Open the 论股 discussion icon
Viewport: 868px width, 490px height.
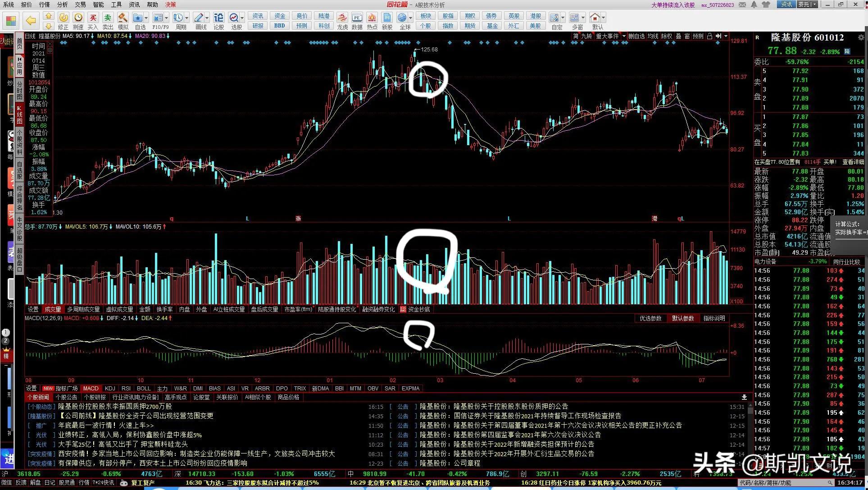point(218,18)
